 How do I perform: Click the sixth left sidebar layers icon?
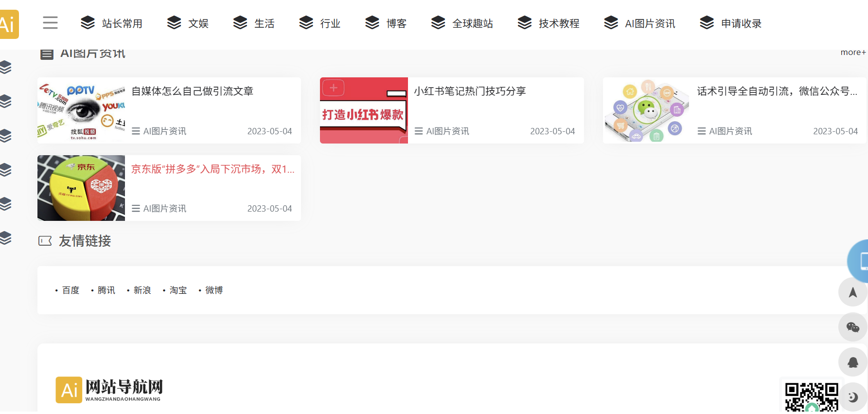[x=5, y=238]
